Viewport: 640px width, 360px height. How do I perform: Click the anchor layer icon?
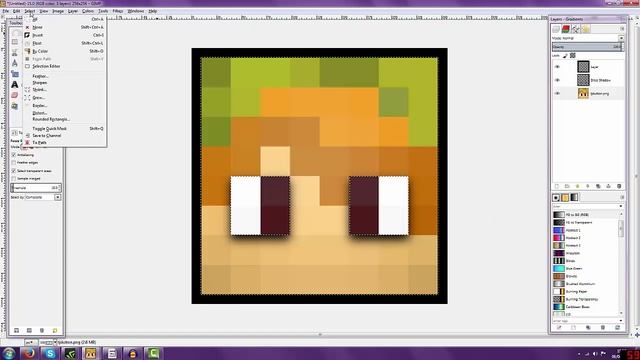click(x=609, y=186)
